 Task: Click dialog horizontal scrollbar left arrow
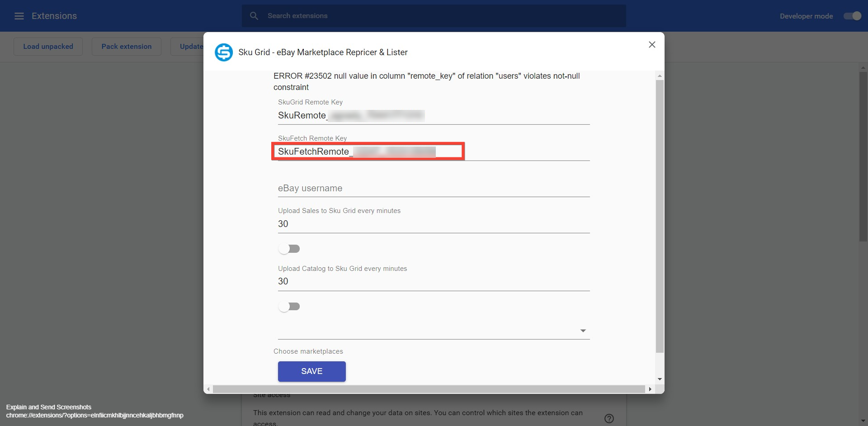(x=208, y=389)
